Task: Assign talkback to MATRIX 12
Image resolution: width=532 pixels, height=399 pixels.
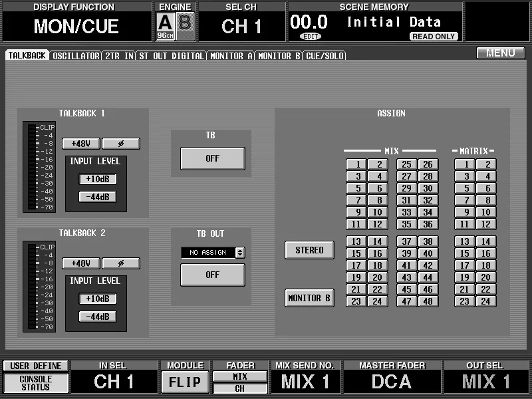Action: (x=486, y=224)
